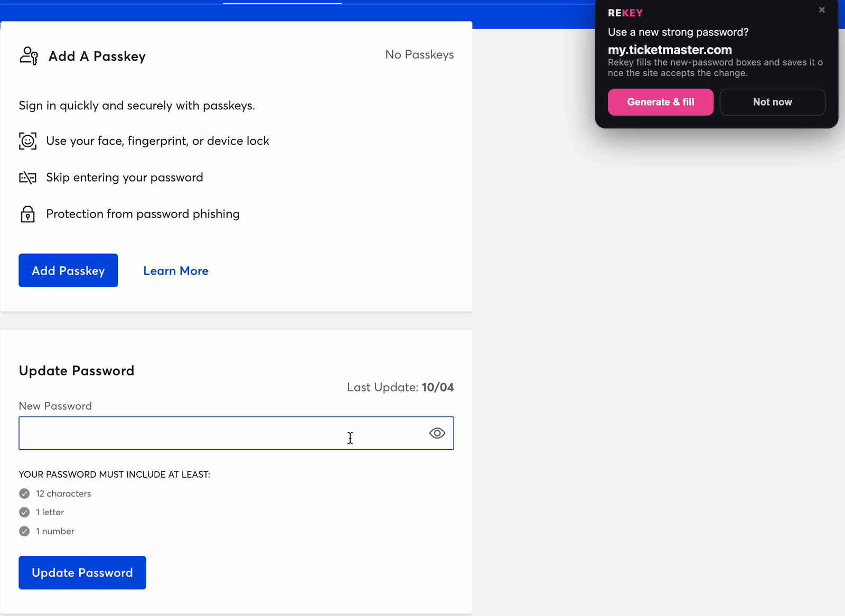Image resolution: width=845 pixels, height=616 pixels.
Task: Click 'Use a new strong password?' text
Action: click(678, 32)
